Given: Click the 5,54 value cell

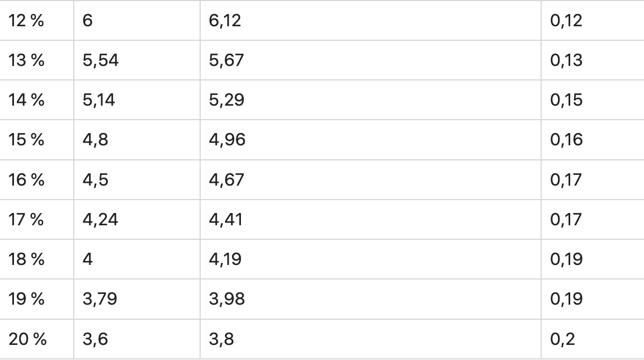Looking at the screenshot, I should click(101, 60).
